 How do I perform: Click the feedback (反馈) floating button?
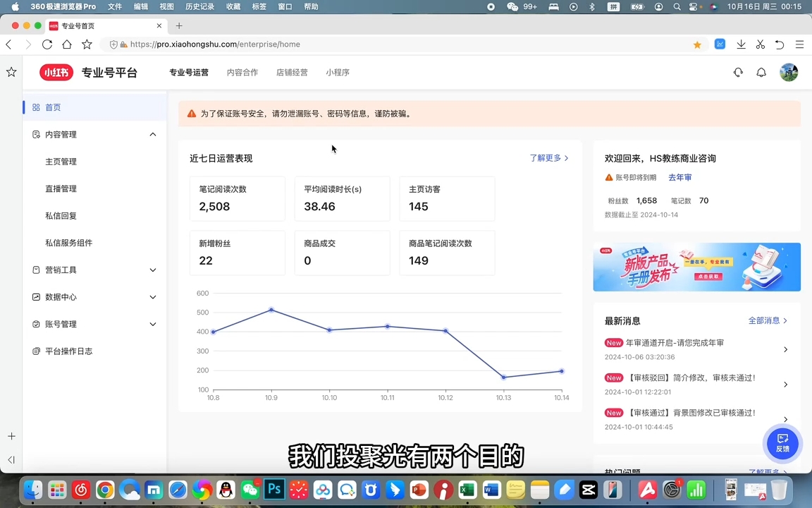tap(782, 444)
